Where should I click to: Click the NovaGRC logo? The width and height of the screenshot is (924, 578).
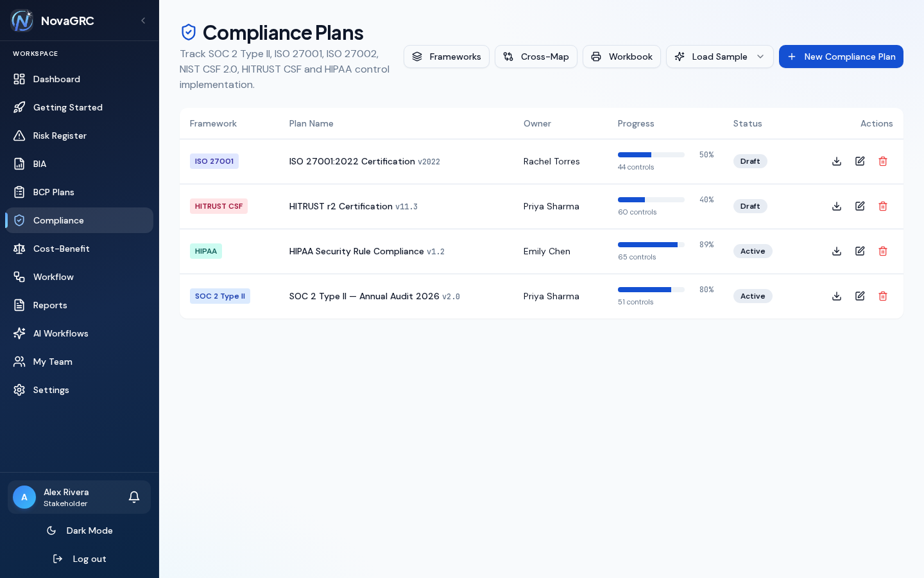coord(22,21)
